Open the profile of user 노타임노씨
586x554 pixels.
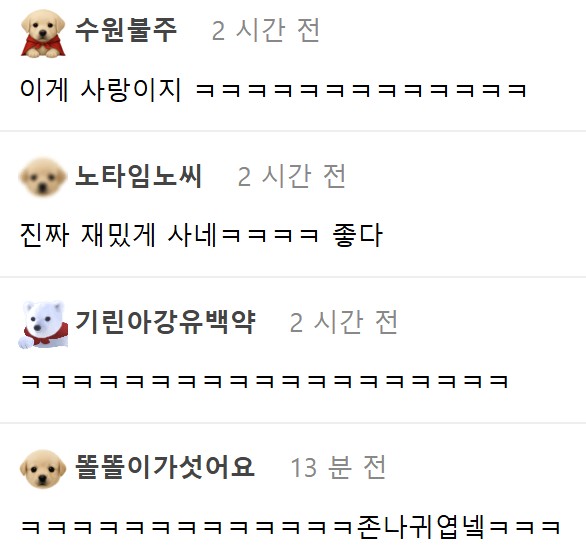139,176
